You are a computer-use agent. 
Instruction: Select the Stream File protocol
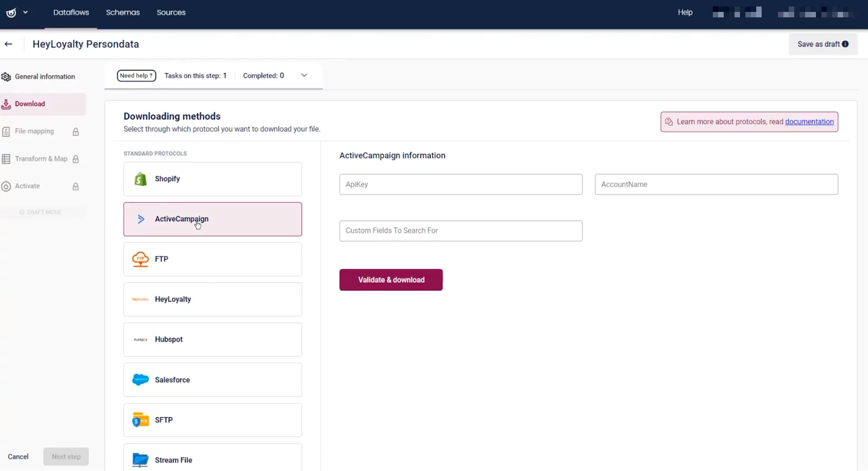(x=213, y=457)
